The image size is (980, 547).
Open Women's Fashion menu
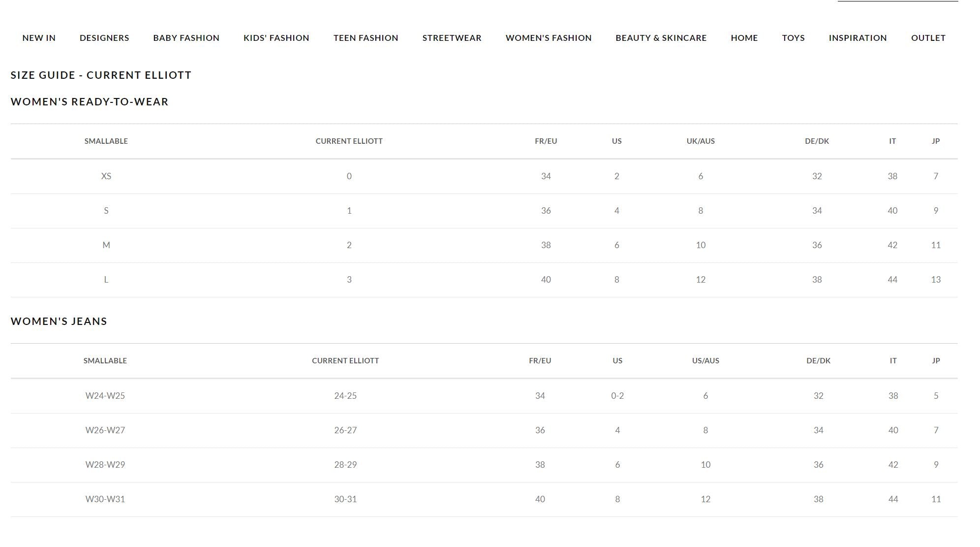pos(548,38)
